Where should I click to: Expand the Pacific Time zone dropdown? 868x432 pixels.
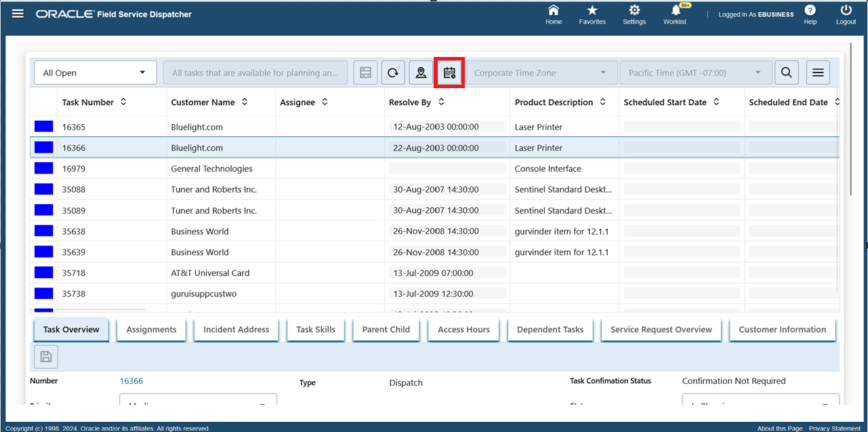[x=695, y=73]
